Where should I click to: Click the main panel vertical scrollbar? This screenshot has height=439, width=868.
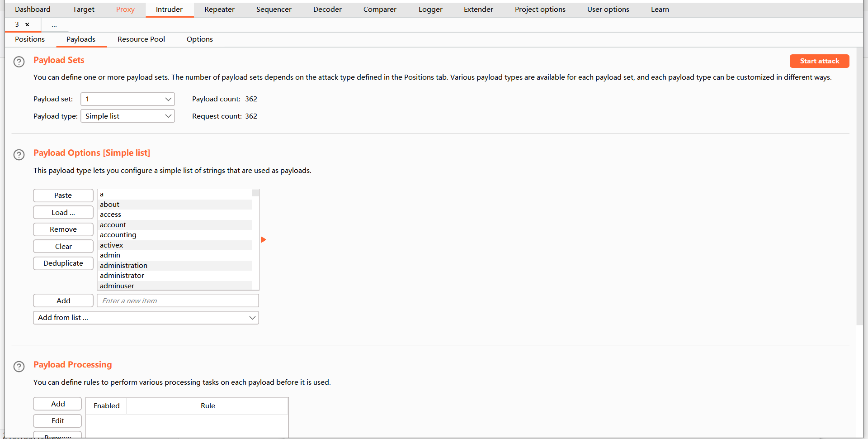coord(859,186)
